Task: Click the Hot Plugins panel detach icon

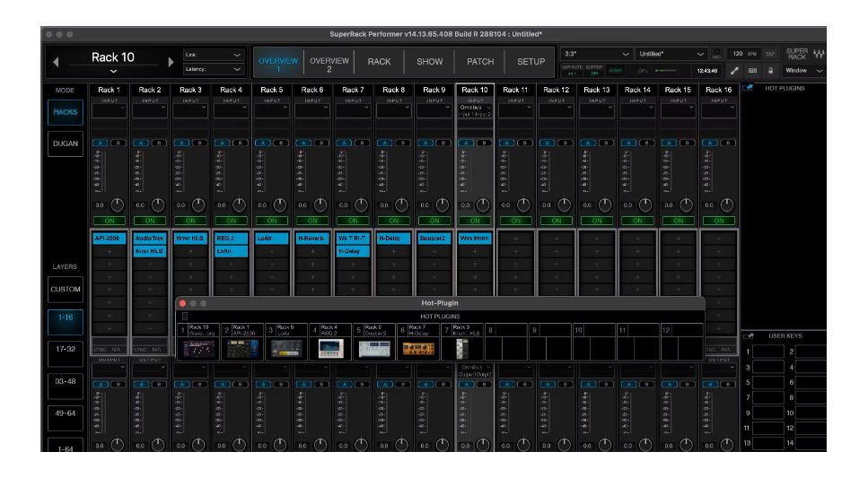Action: tap(748, 88)
